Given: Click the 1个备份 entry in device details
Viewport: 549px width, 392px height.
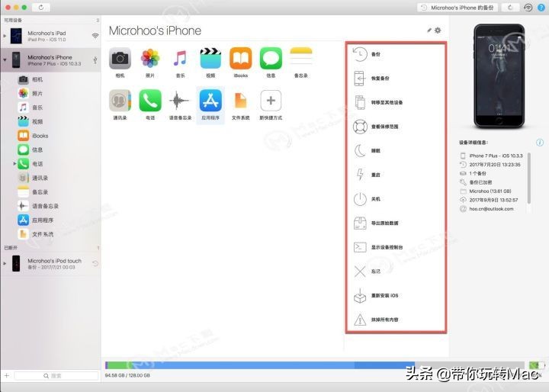Looking at the screenshot, I should click(x=477, y=173).
